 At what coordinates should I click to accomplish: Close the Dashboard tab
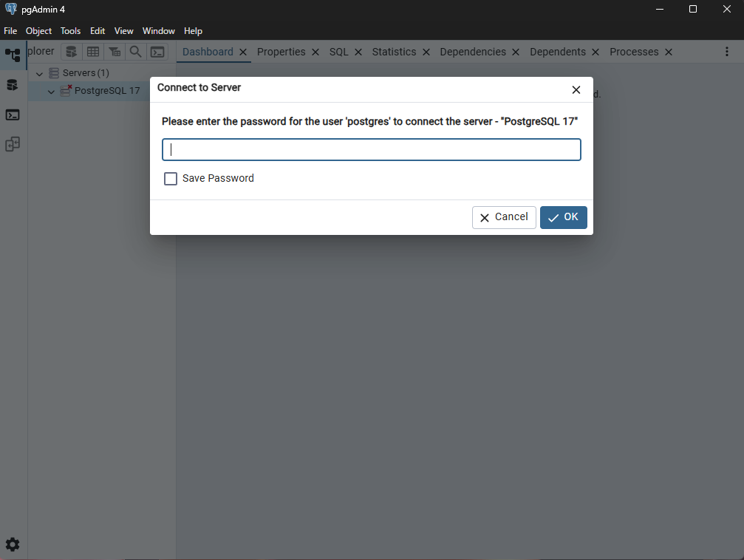243,52
